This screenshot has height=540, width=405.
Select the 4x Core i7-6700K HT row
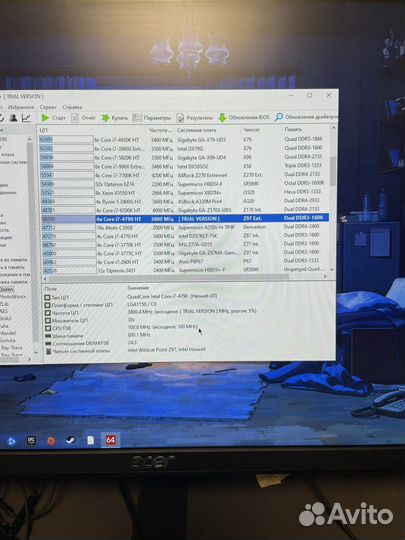184,210
